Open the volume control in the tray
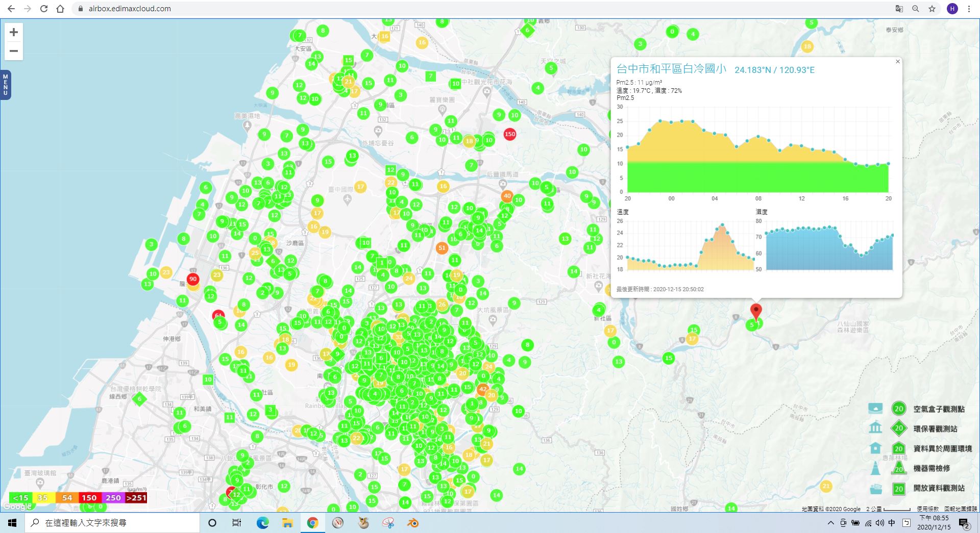This screenshot has height=533, width=980. pos(879,523)
